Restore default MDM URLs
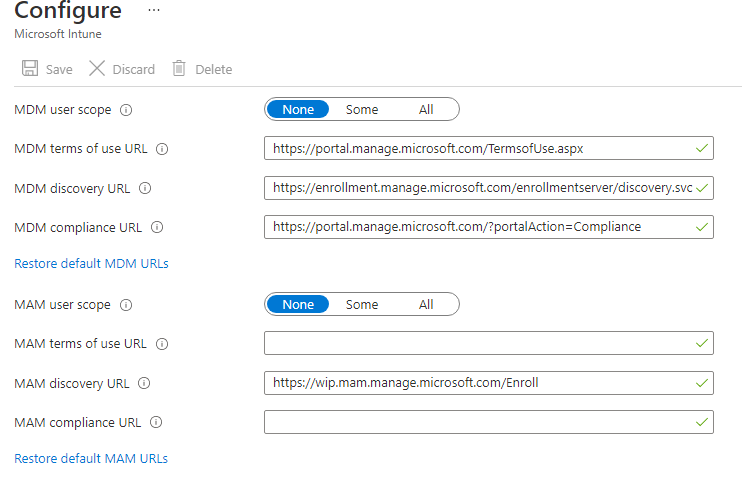 coord(91,264)
